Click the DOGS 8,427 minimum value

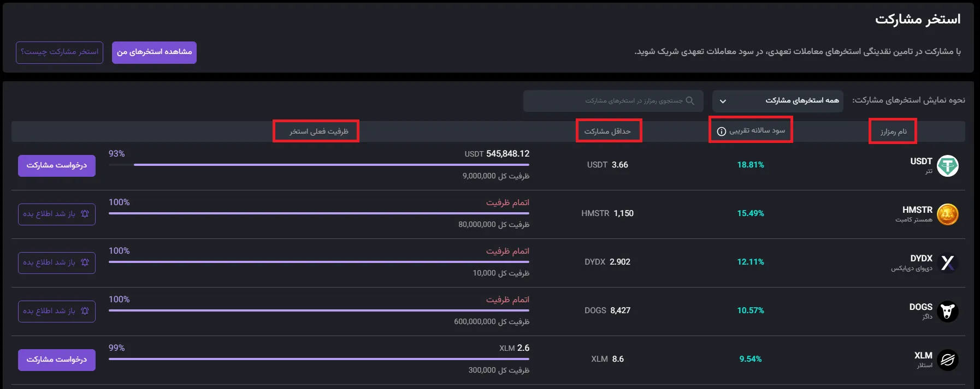pos(607,310)
